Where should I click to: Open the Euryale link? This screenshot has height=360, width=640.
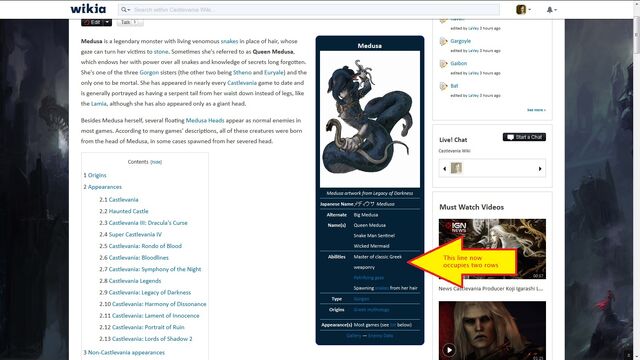pyautogui.click(x=274, y=72)
